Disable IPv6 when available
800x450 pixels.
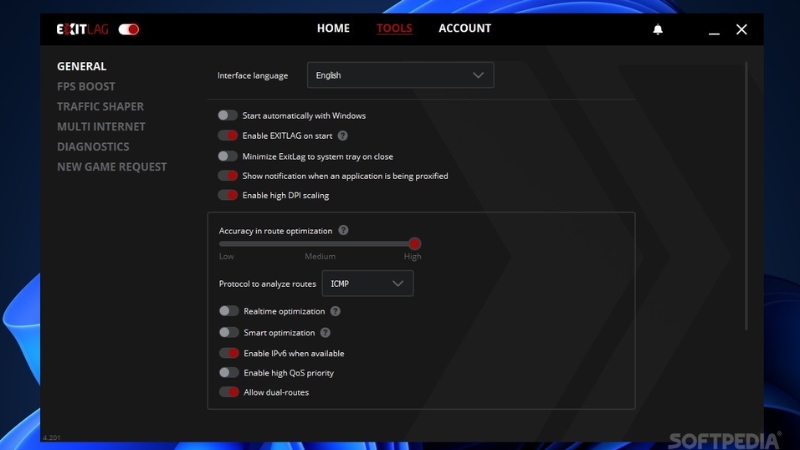(x=229, y=353)
